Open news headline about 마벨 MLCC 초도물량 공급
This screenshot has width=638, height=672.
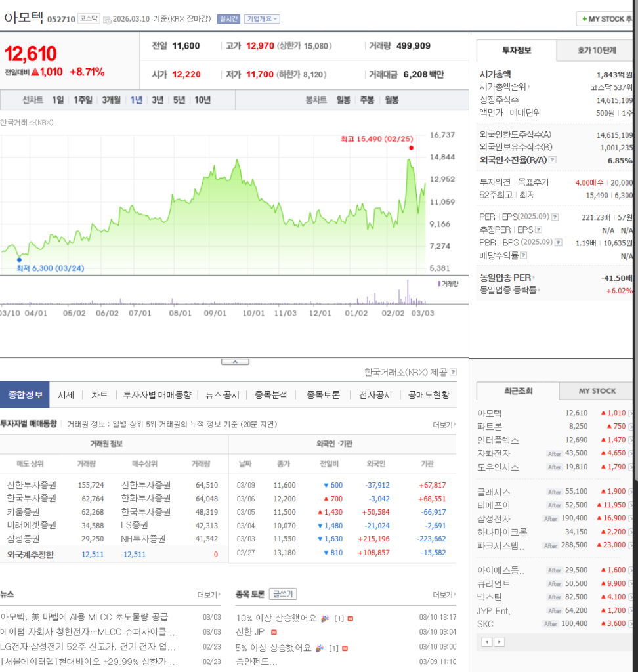click(84, 617)
